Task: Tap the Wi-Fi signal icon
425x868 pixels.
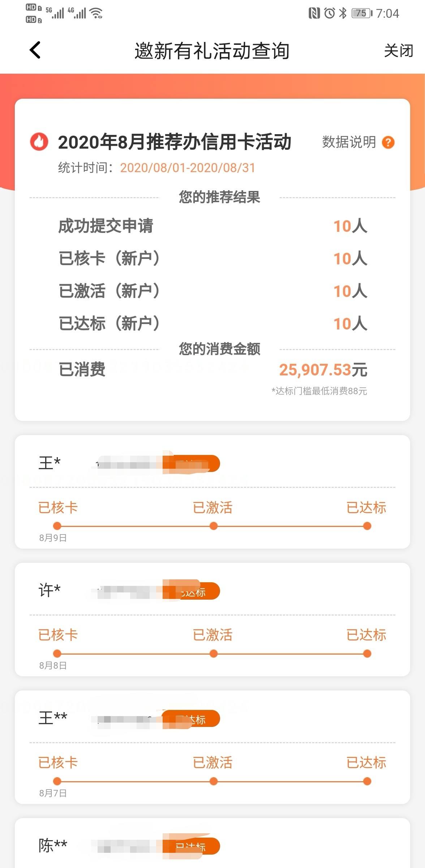Action: pyautogui.click(x=96, y=13)
